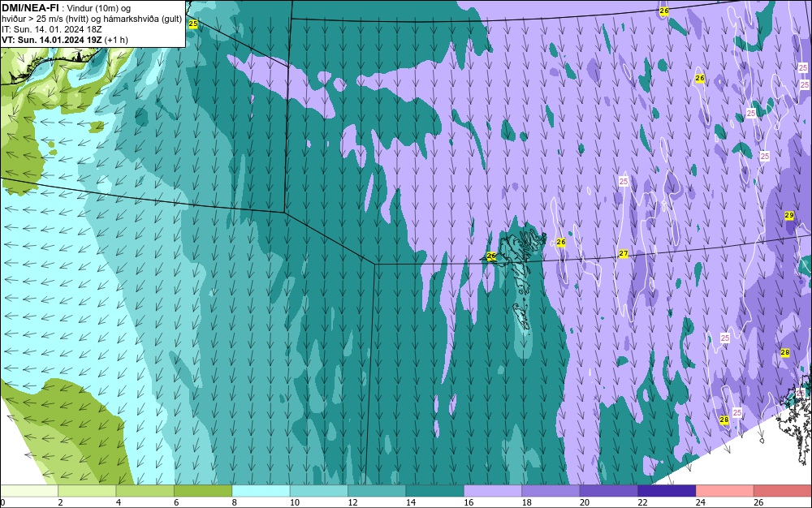Click the "26" label on the legend scale
This screenshot has width=812, height=508.
tap(758, 502)
